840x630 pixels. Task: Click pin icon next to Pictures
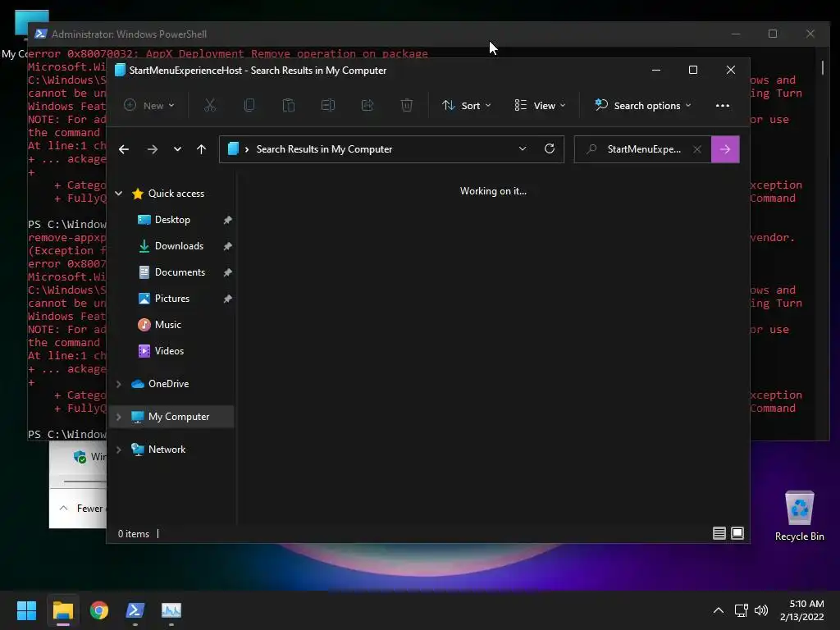click(228, 299)
